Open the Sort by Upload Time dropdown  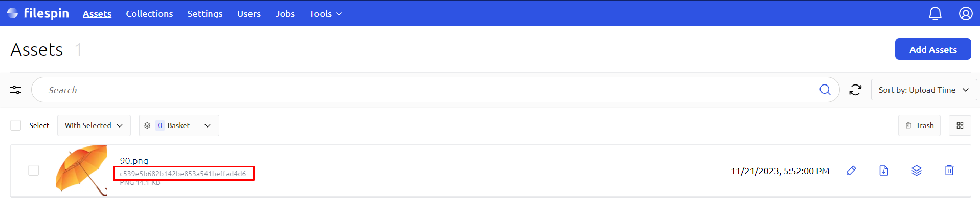pos(924,90)
